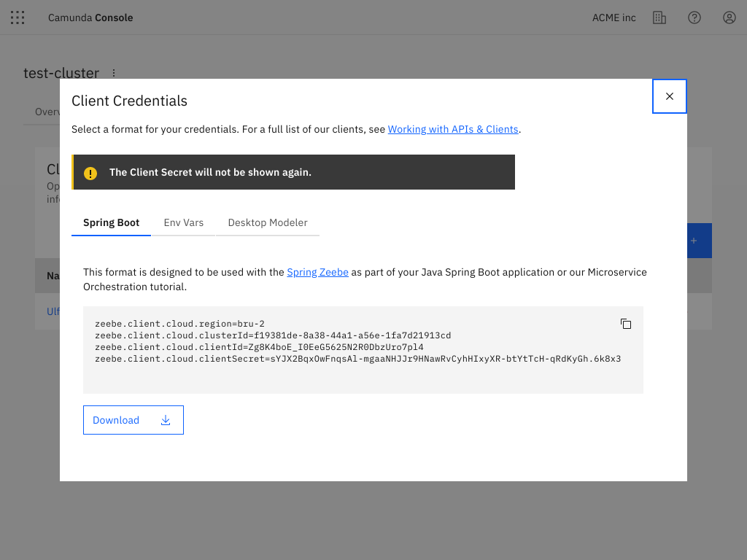Open the app switcher grid menu
The height and width of the screenshot is (560, 747).
tap(18, 17)
